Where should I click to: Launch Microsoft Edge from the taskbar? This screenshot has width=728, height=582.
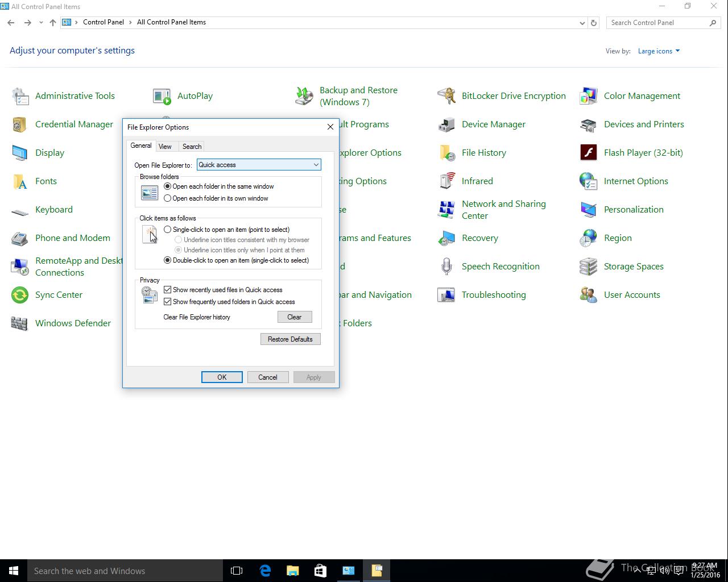tap(265, 571)
